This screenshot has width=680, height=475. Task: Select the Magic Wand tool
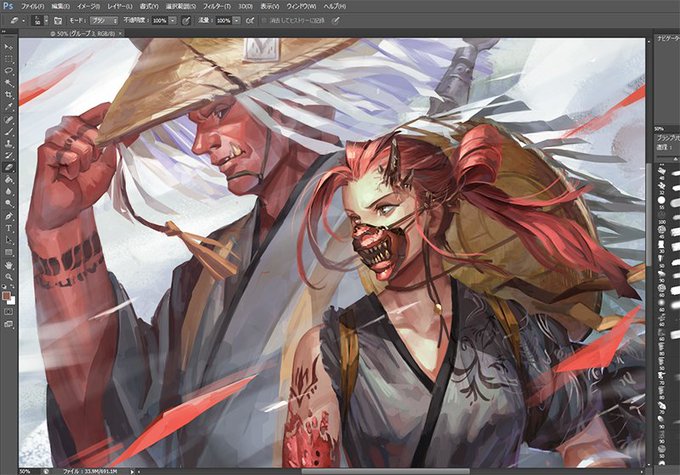8,82
